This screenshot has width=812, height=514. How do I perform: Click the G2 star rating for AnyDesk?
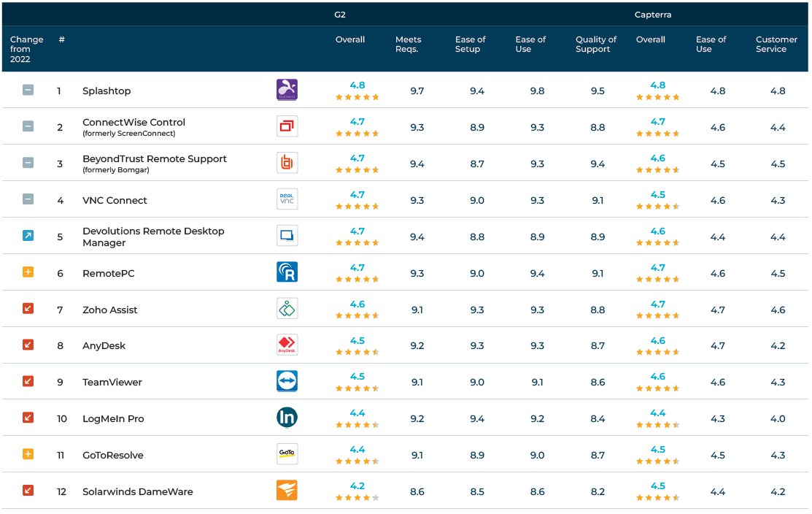357,353
